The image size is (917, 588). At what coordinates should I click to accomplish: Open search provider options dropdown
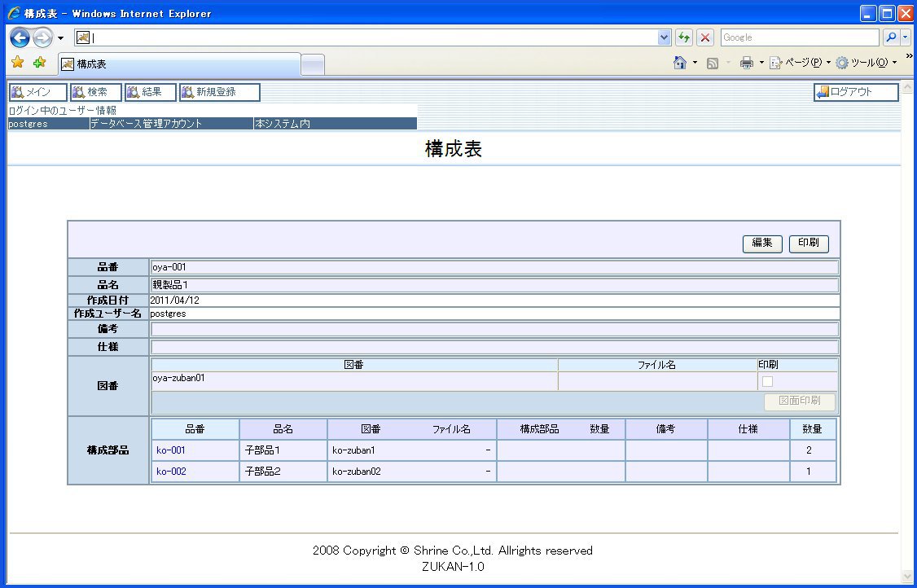point(906,37)
